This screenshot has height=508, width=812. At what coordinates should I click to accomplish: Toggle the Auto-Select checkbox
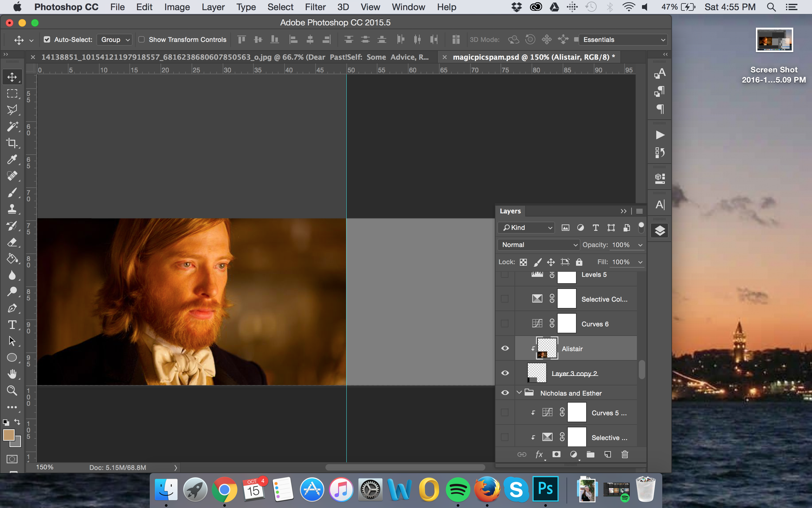click(x=47, y=40)
